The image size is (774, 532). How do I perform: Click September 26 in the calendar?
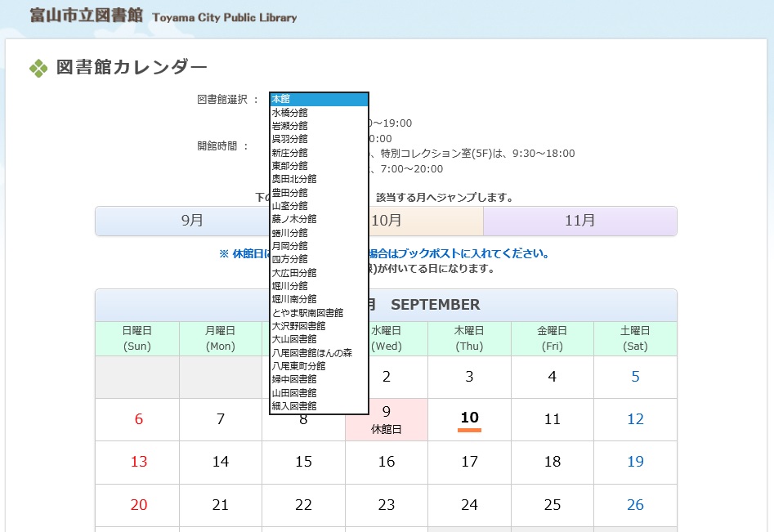pyautogui.click(x=635, y=504)
